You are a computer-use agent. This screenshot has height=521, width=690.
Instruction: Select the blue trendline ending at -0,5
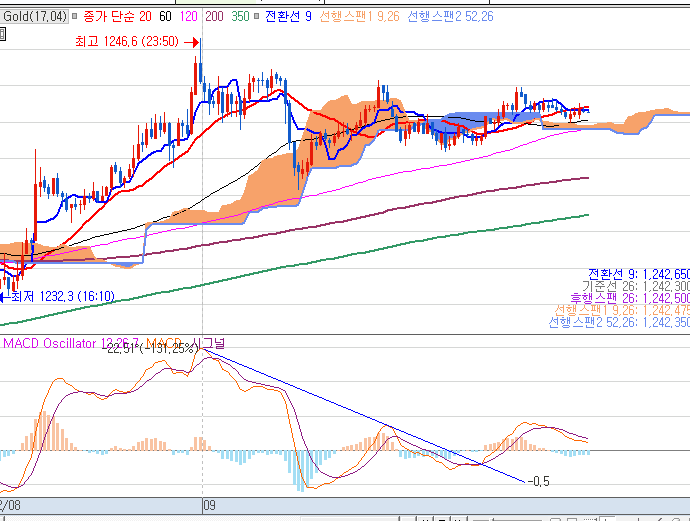[x=365, y=416]
